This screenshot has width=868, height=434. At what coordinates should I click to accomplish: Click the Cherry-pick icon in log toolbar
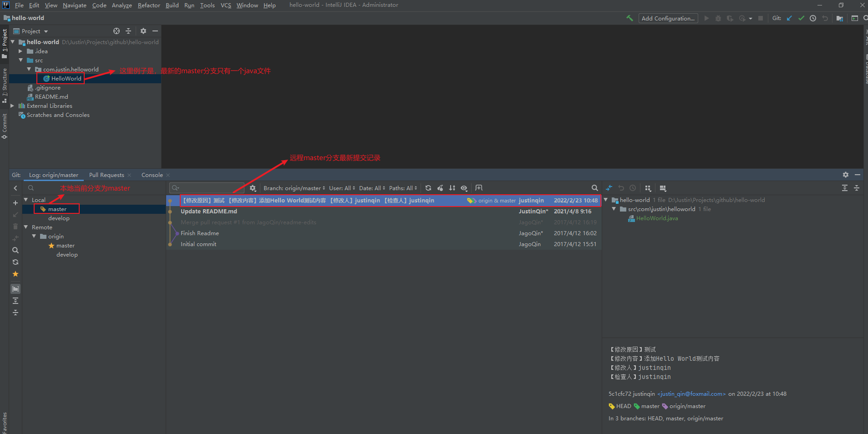tap(440, 188)
